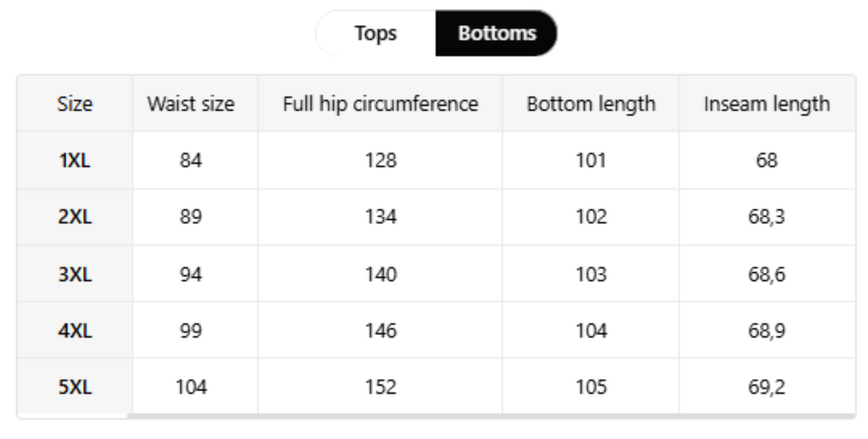
Task: Select the 4XL size row label
Action: [75, 331]
